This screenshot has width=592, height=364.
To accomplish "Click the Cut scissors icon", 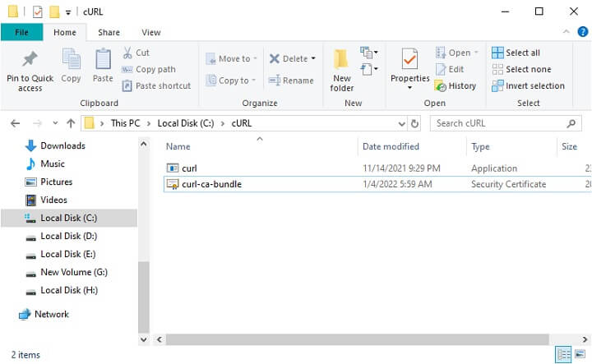I will click(x=128, y=53).
